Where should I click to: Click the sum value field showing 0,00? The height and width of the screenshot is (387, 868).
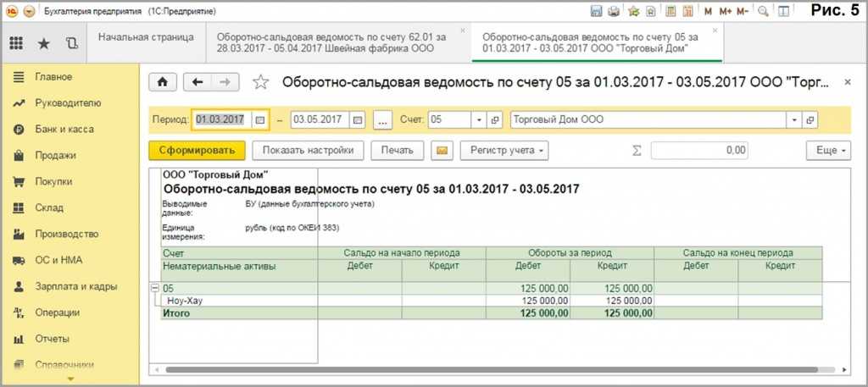(x=699, y=151)
